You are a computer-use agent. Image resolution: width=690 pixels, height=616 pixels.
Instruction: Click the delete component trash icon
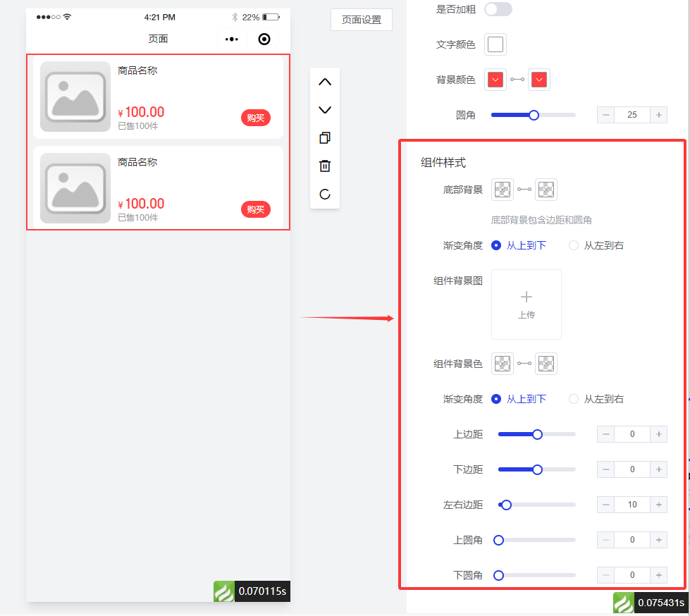[324, 166]
